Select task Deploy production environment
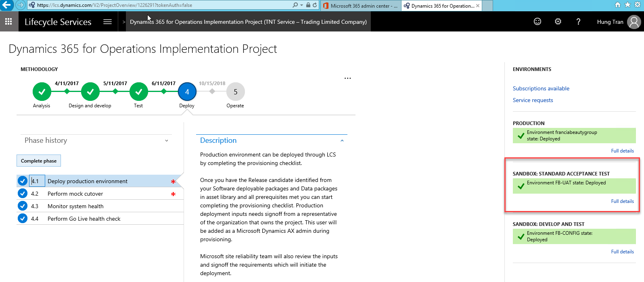 [x=88, y=181]
